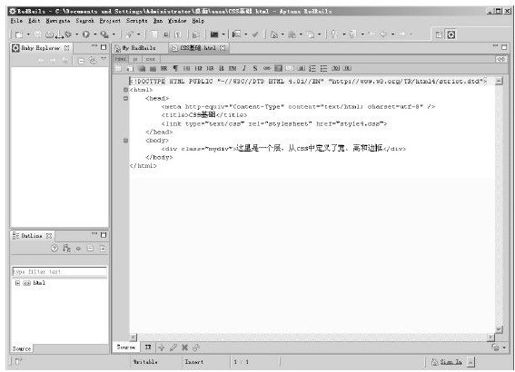Select the Source tab in Outline panel
The width and height of the screenshot is (515, 372).
tap(22, 349)
